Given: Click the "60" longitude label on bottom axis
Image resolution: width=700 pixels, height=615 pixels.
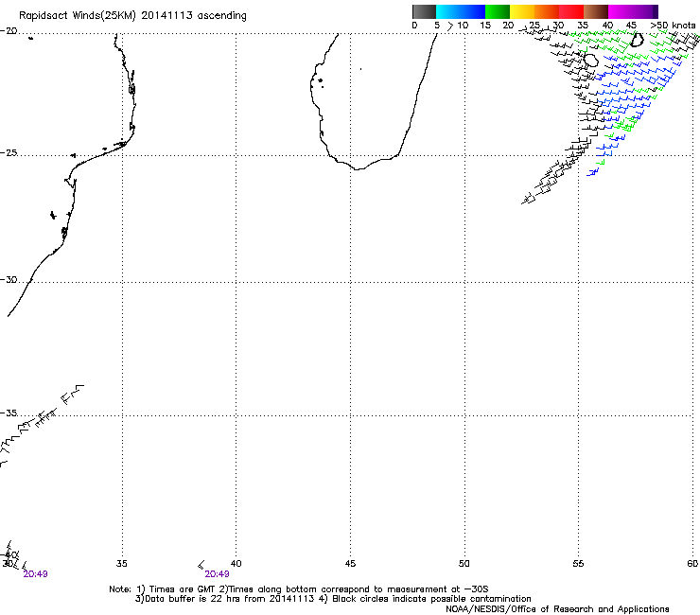Looking at the screenshot, I should [692, 564].
